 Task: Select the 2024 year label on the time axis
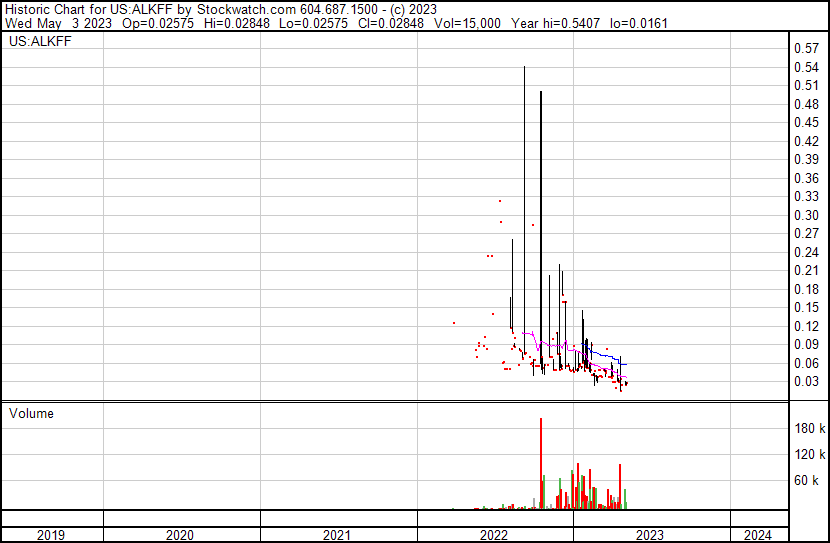coord(758,535)
